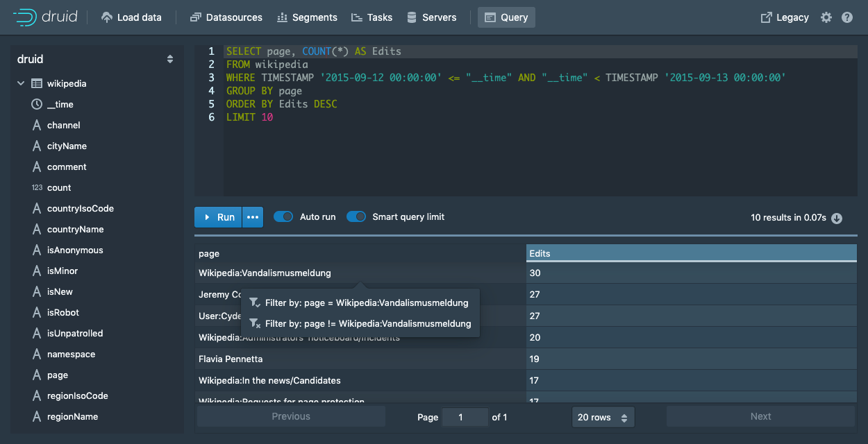This screenshot has height=444, width=868.
Task: Open the 20 rows page size dropdown
Action: [x=603, y=417]
